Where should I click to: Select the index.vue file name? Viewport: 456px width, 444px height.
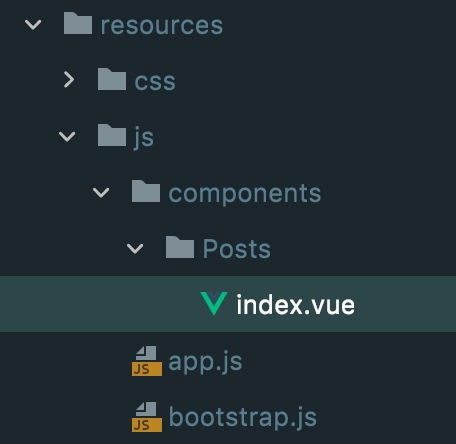295,304
